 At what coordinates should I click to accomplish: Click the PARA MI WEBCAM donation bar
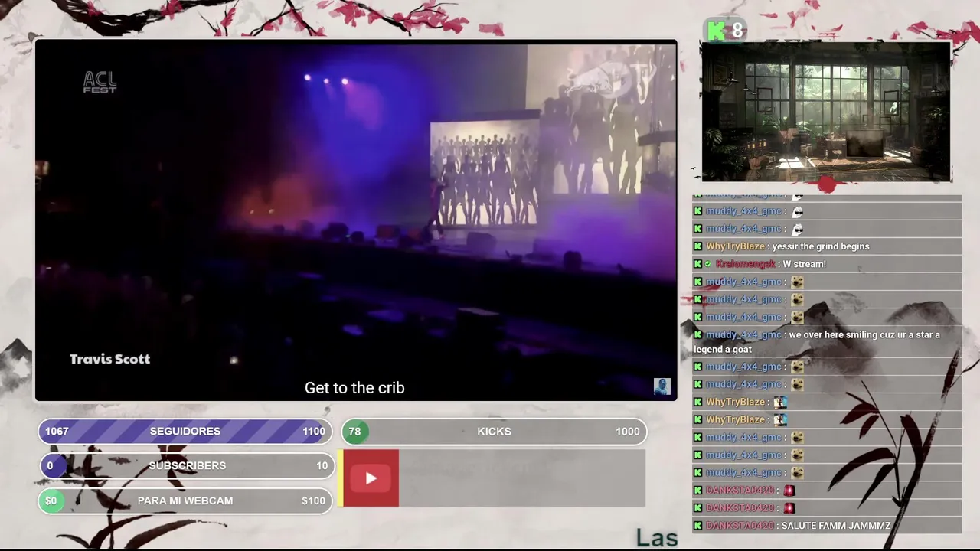(185, 500)
